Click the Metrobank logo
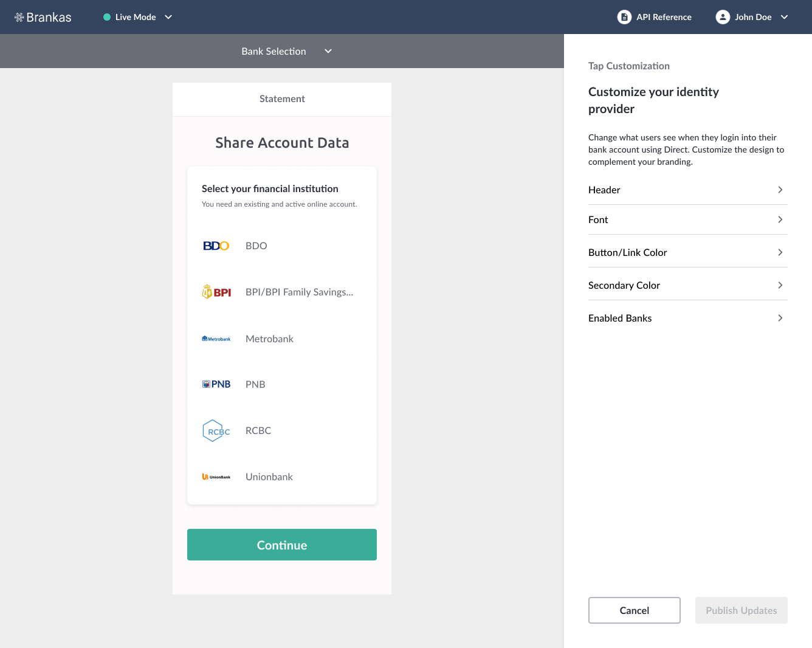812x648 pixels. point(216,339)
